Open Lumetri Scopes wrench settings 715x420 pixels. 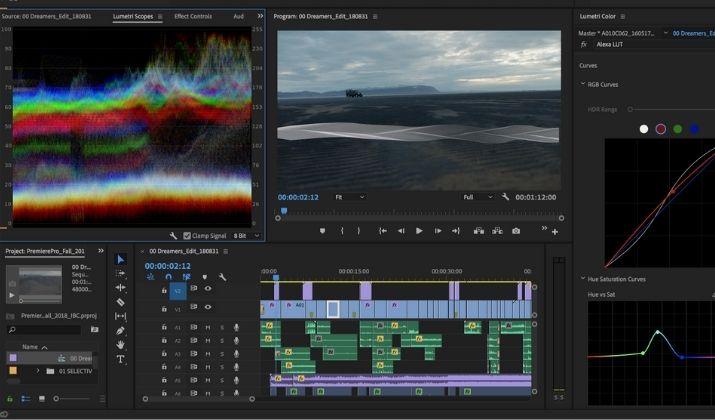point(173,236)
